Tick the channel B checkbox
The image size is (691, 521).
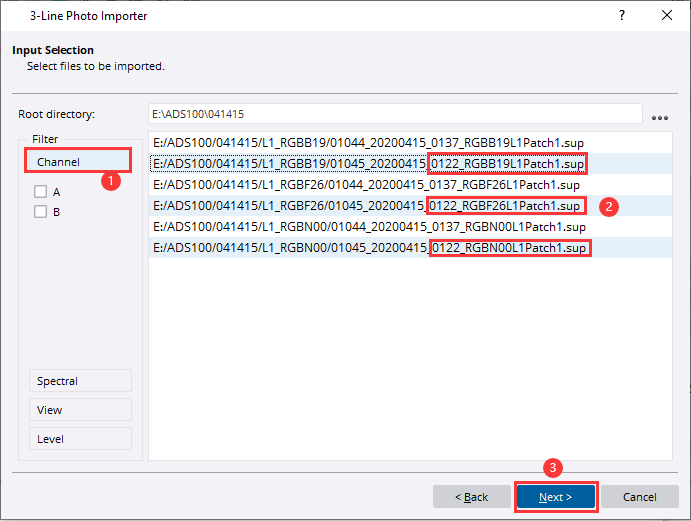41,211
